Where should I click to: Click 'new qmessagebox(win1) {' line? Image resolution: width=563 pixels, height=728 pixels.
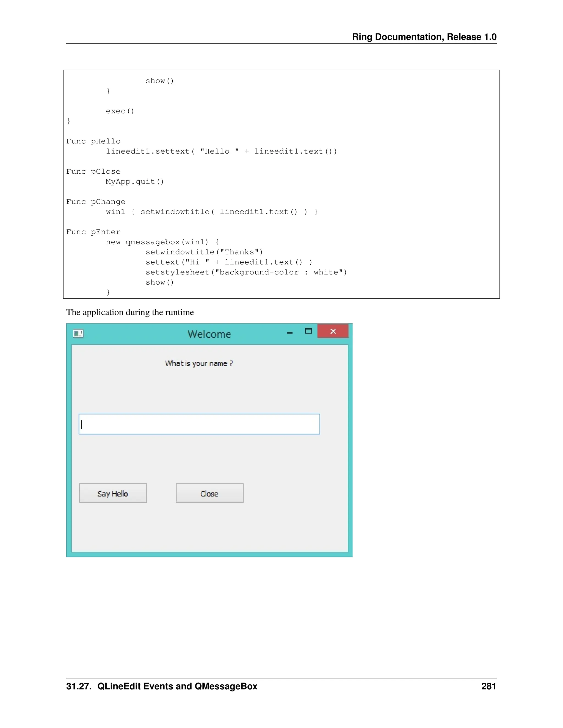pos(162,242)
